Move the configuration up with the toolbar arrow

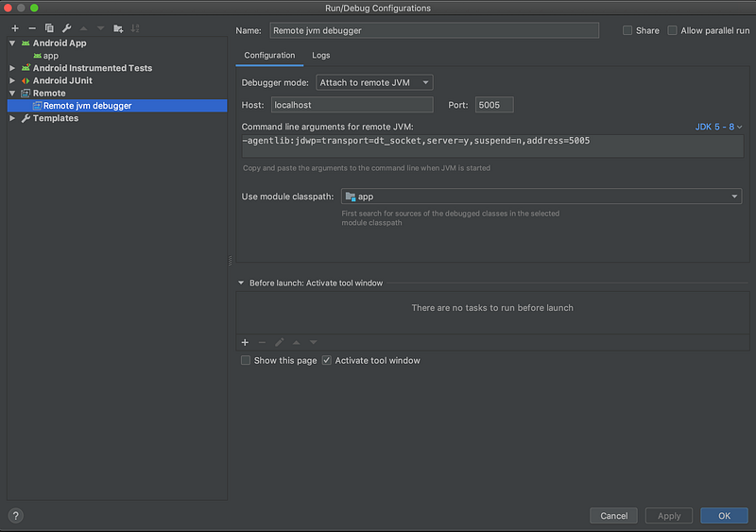pos(83,28)
